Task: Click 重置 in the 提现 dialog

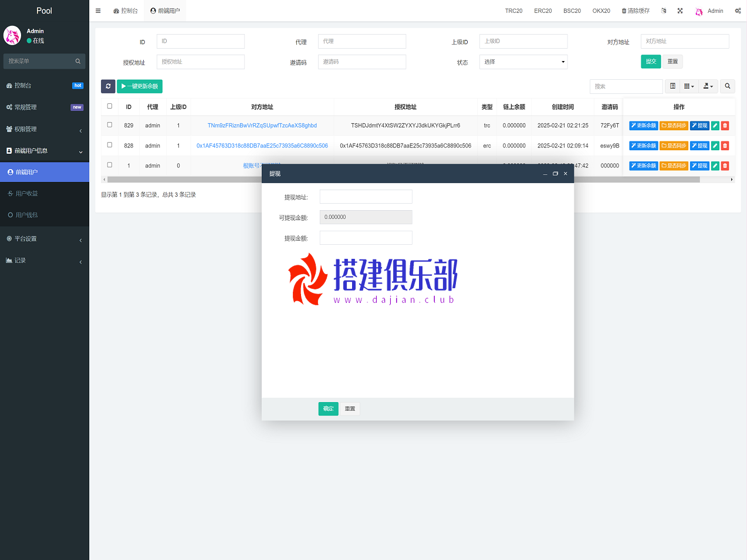Action: pyautogui.click(x=350, y=409)
